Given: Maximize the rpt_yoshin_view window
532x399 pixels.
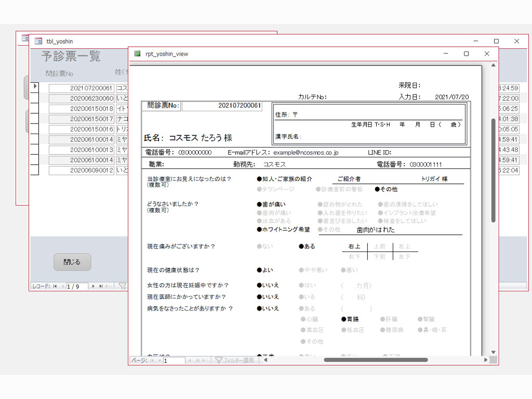Looking at the screenshot, I should tap(466, 54).
